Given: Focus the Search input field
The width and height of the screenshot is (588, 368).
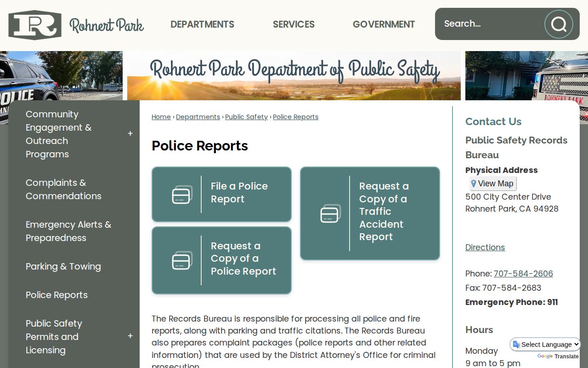Looking at the screenshot, I should pyautogui.click(x=490, y=24).
